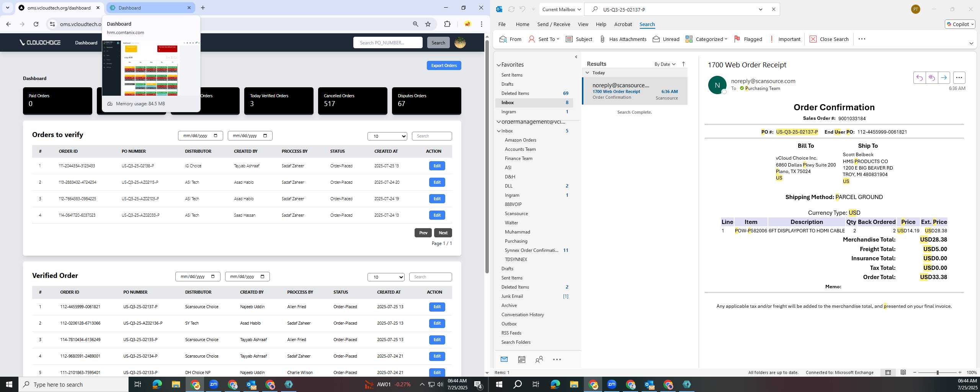Screen dimensions: 980x392
Task: Filter results by Flagged
Action: click(748, 39)
